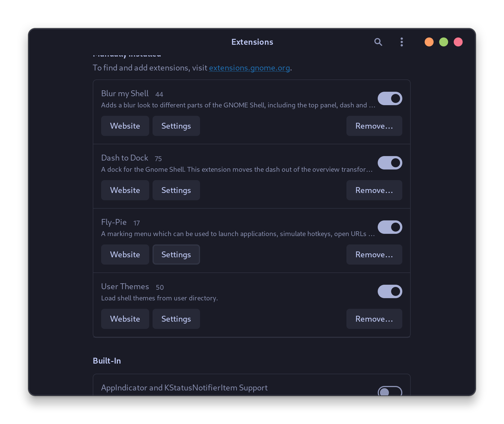Open the extensions.gnome.org link

pos(249,68)
